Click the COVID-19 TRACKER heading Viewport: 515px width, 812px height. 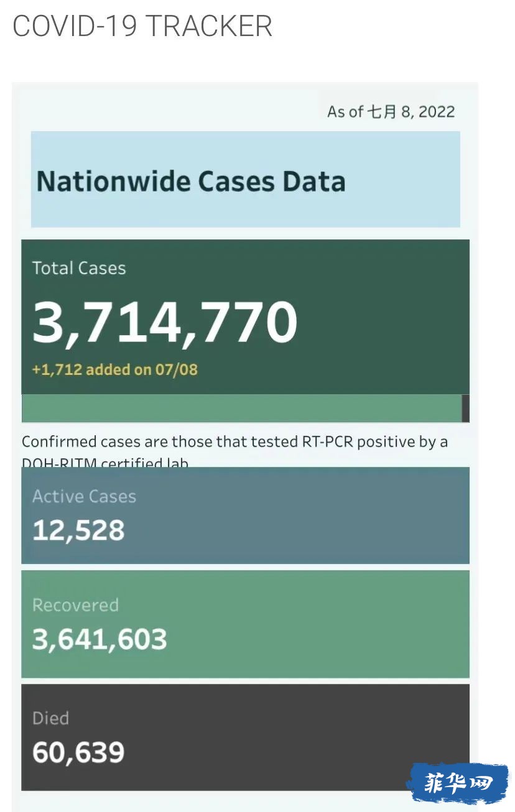(x=142, y=26)
